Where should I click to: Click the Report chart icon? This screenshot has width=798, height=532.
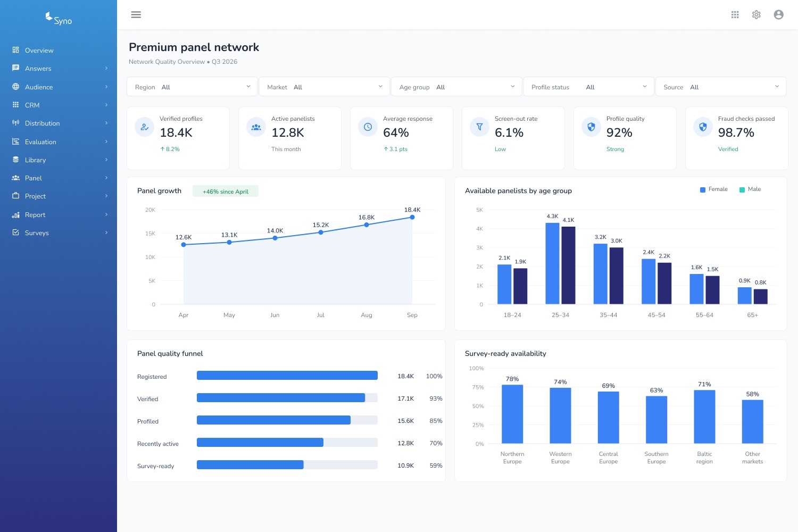[16, 214]
